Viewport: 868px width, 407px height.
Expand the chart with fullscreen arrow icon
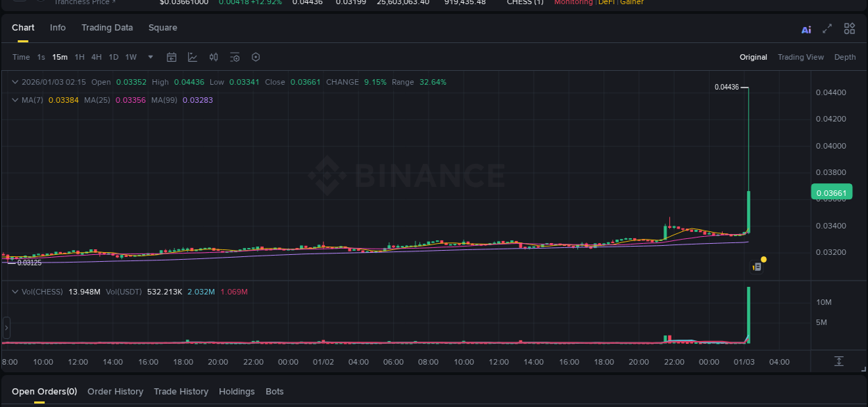(827, 29)
